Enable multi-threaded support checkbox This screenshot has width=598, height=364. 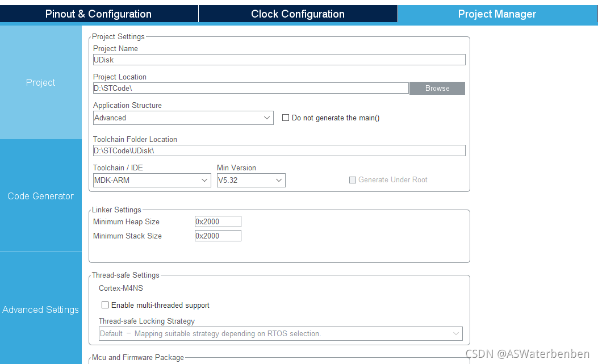105,306
